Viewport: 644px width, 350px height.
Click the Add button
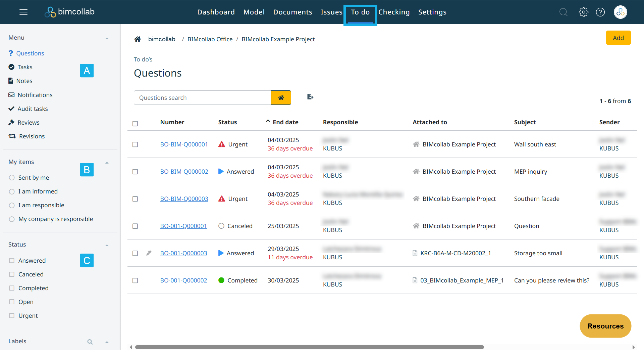click(x=619, y=38)
